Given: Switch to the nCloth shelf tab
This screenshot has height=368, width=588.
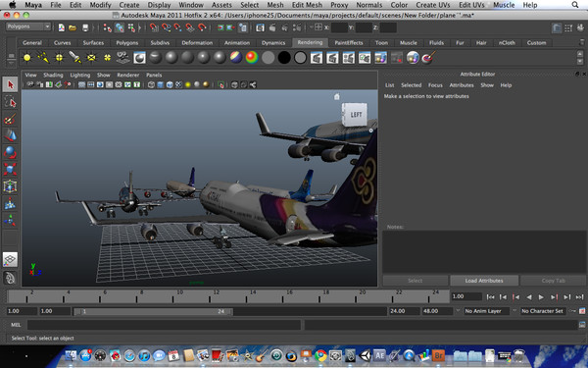Looking at the screenshot, I should (507, 43).
